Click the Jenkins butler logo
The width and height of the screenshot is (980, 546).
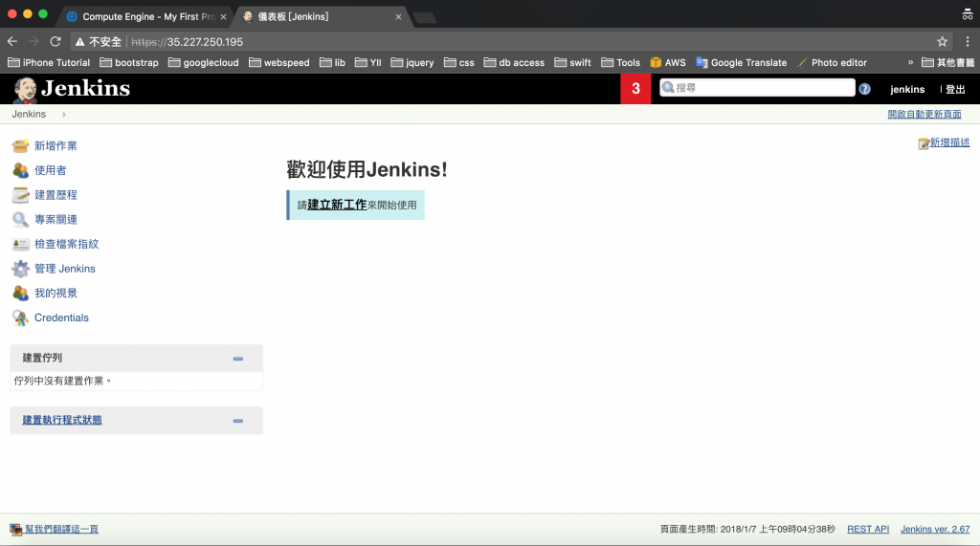pos(25,89)
